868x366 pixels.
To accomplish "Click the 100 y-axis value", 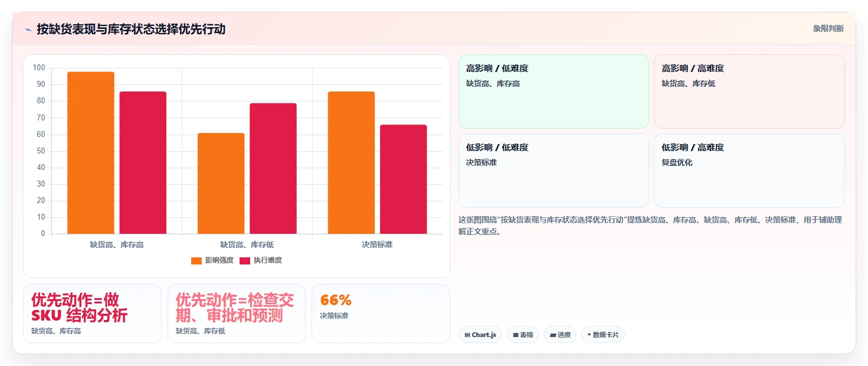I will [39, 68].
